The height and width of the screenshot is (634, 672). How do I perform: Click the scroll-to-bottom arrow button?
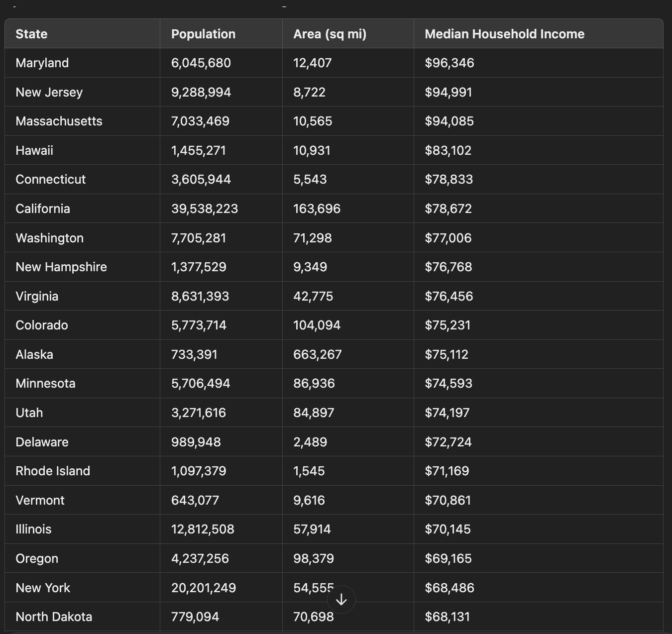tap(341, 600)
